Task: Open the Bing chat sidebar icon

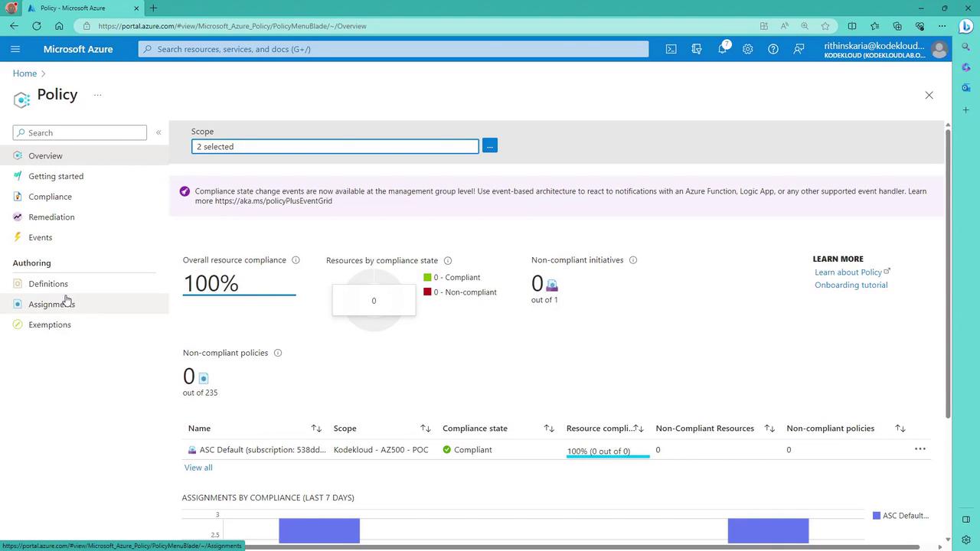Action: click(966, 26)
